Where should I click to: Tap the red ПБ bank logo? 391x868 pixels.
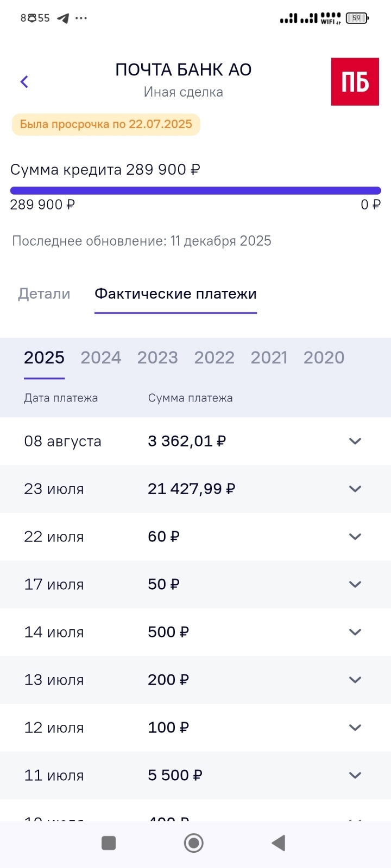tap(355, 82)
